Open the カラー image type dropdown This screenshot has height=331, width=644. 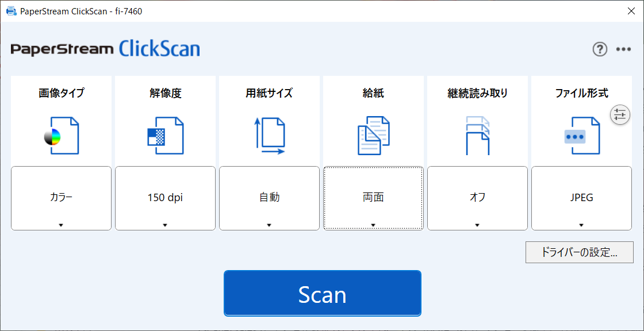tap(61, 198)
